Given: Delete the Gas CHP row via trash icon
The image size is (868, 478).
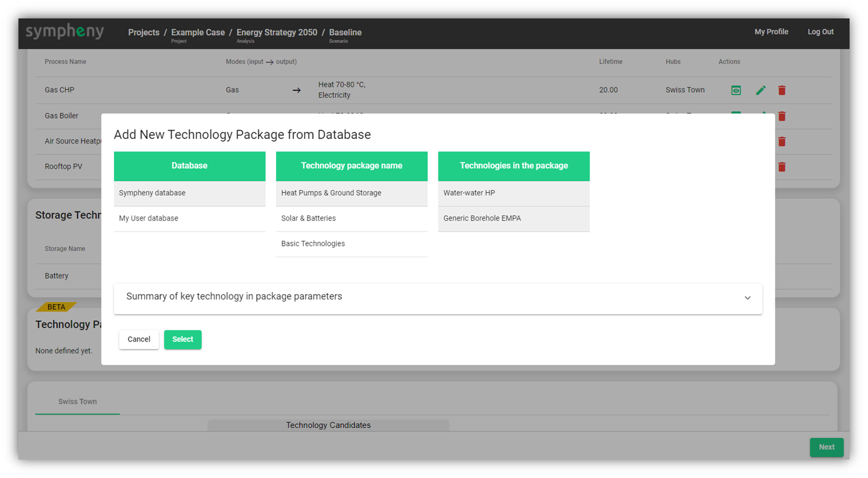Looking at the screenshot, I should (782, 90).
